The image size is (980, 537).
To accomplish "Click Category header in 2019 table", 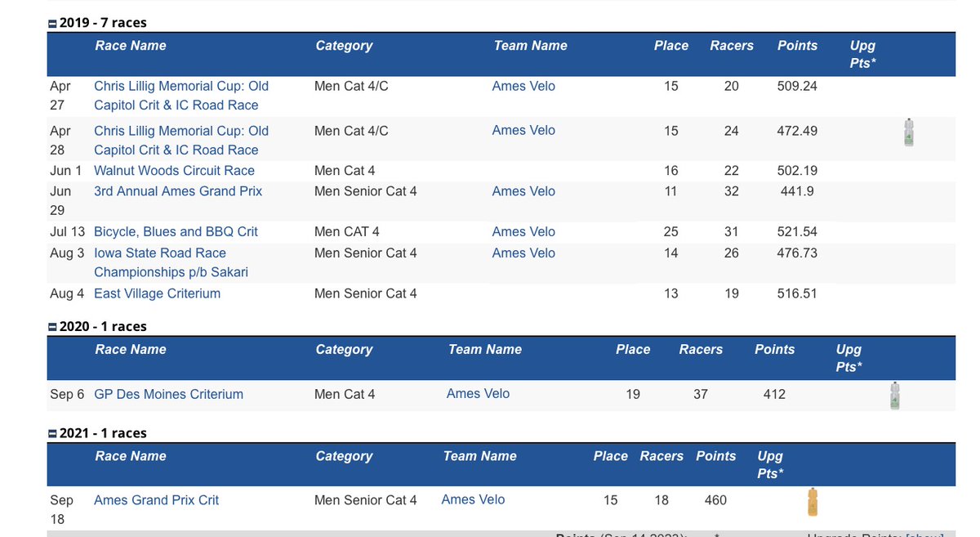I will [x=344, y=46].
